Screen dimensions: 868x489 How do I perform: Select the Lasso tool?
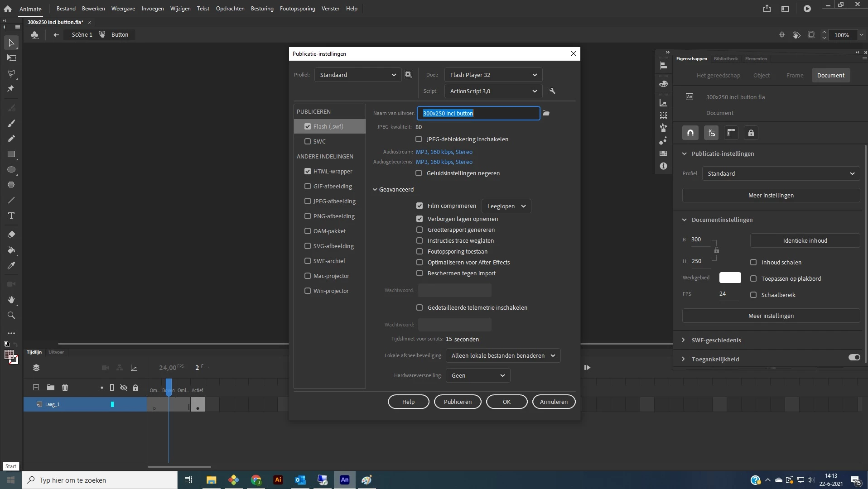click(x=11, y=73)
